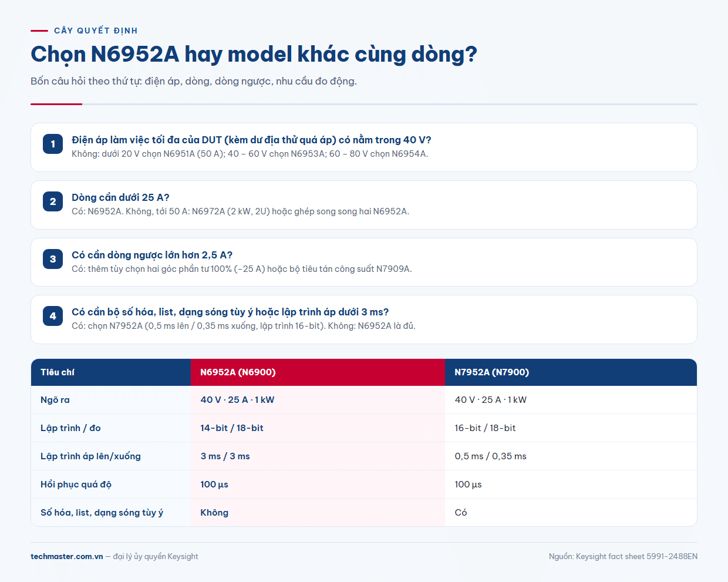
Task: Click the question "Có cần dòng ngược lớn hơn 2,5 A?"
Action: point(152,255)
